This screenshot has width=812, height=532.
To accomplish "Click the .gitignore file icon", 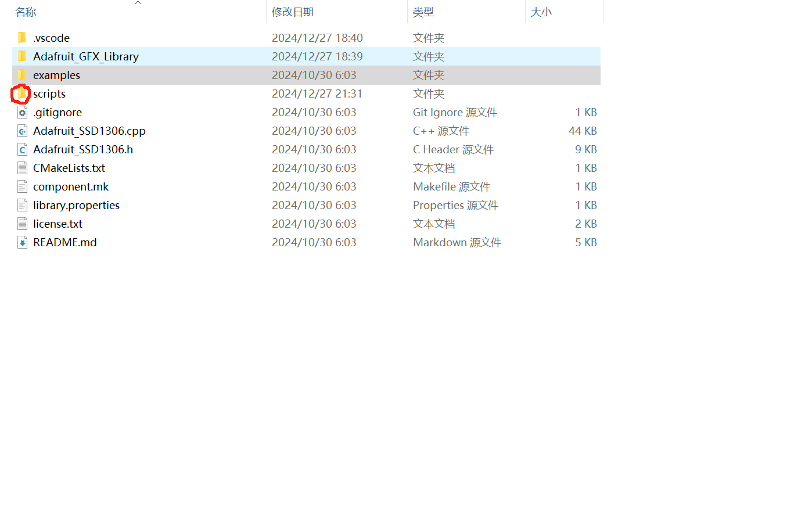I will coord(22,112).
